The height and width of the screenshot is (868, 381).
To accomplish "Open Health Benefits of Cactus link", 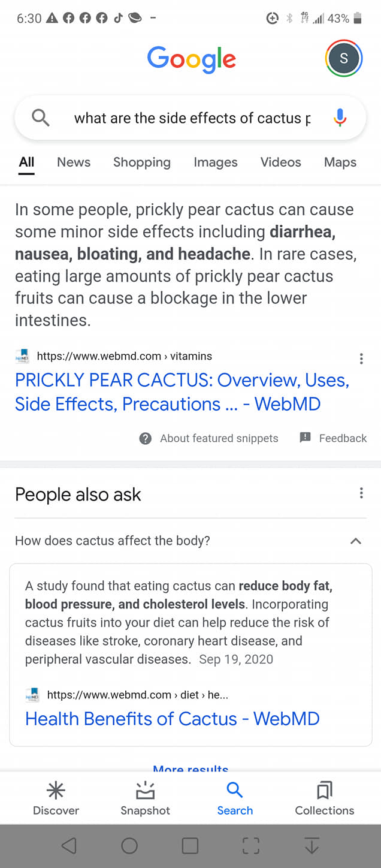I will tap(173, 718).
